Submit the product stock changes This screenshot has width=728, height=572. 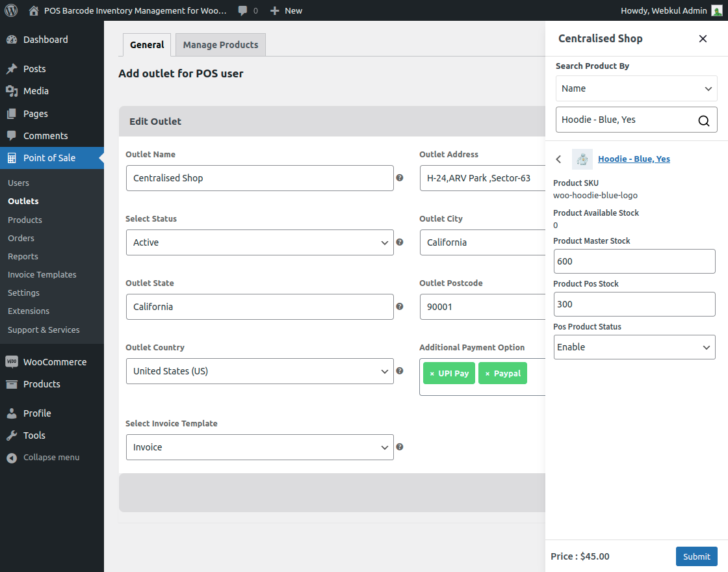(696, 556)
